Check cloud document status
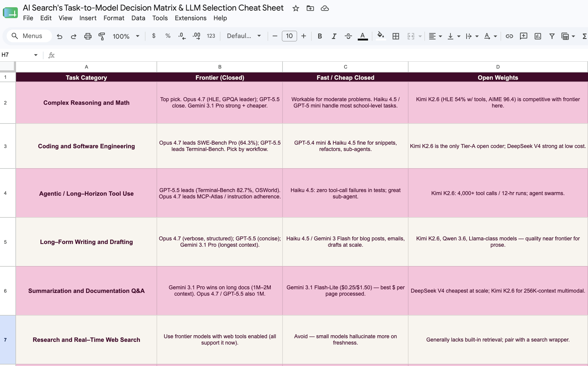The width and height of the screenshot is (588, 366). coord(325,8)
